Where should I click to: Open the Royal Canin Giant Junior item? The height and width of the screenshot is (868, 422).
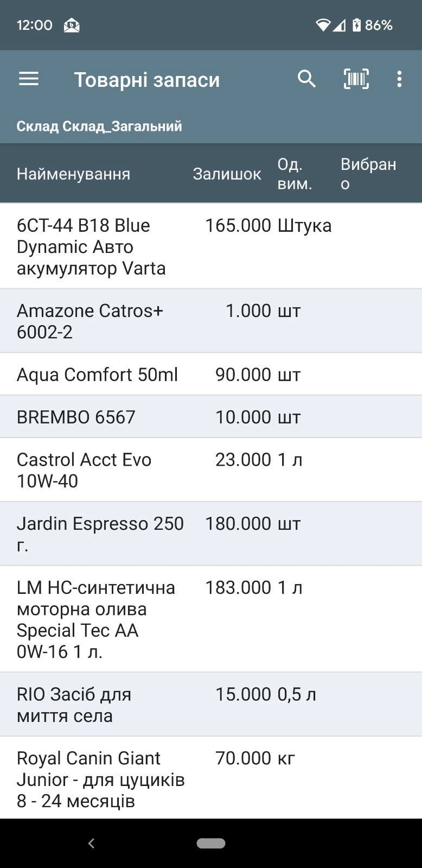tap(211, 778)
